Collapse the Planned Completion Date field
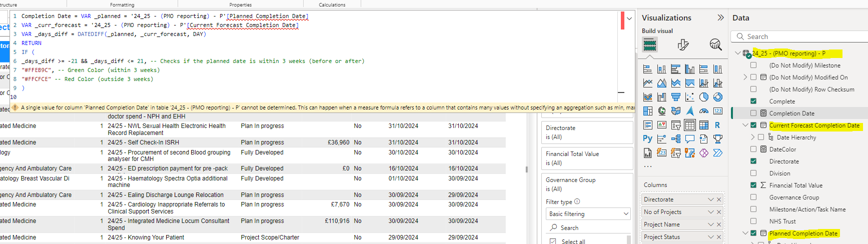This screenshot has height=244, width=868. [745, 233]
